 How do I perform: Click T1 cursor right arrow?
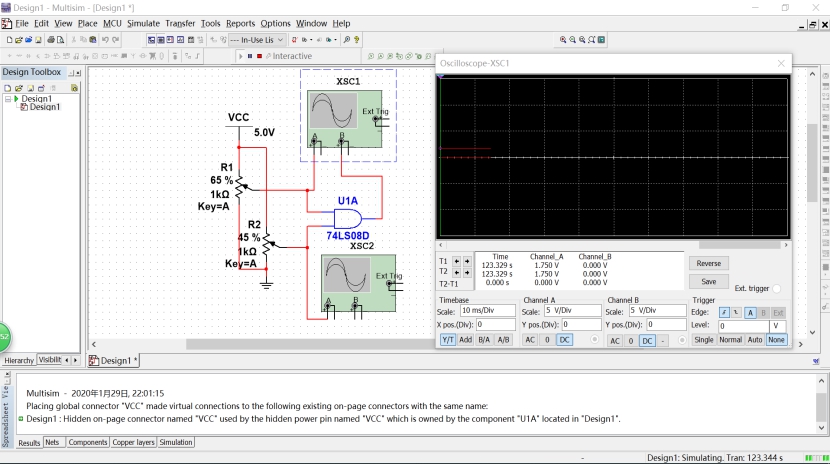(467, 261)
